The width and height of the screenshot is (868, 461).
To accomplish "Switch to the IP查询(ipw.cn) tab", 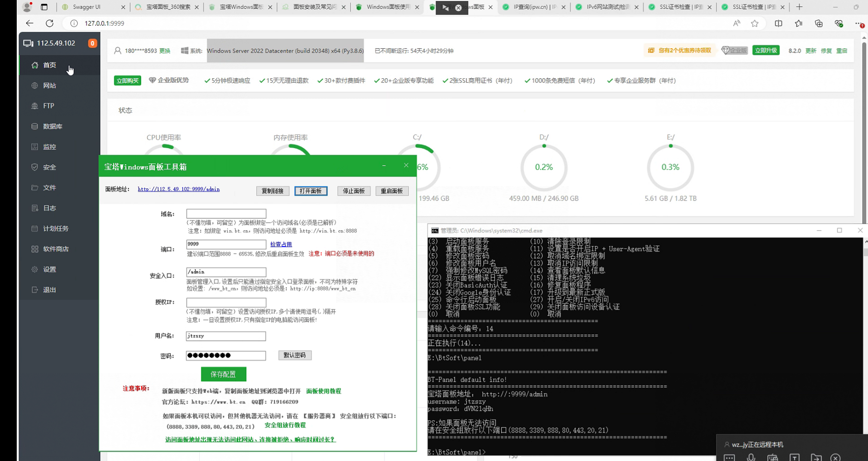I will [534, 7].
